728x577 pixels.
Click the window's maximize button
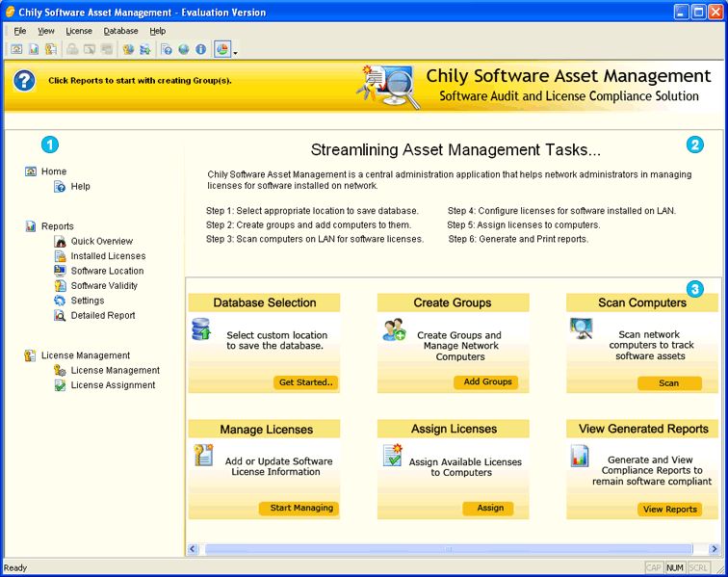pos(698,13)
